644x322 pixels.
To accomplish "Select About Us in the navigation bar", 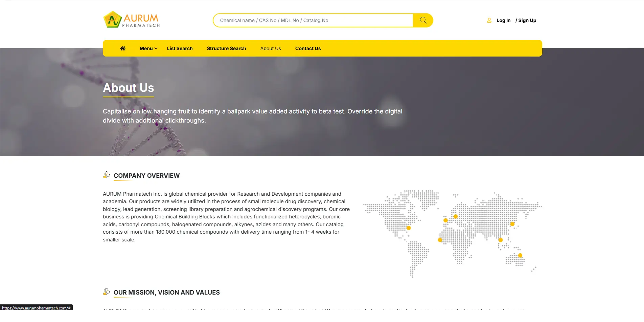I will [271, 48].
